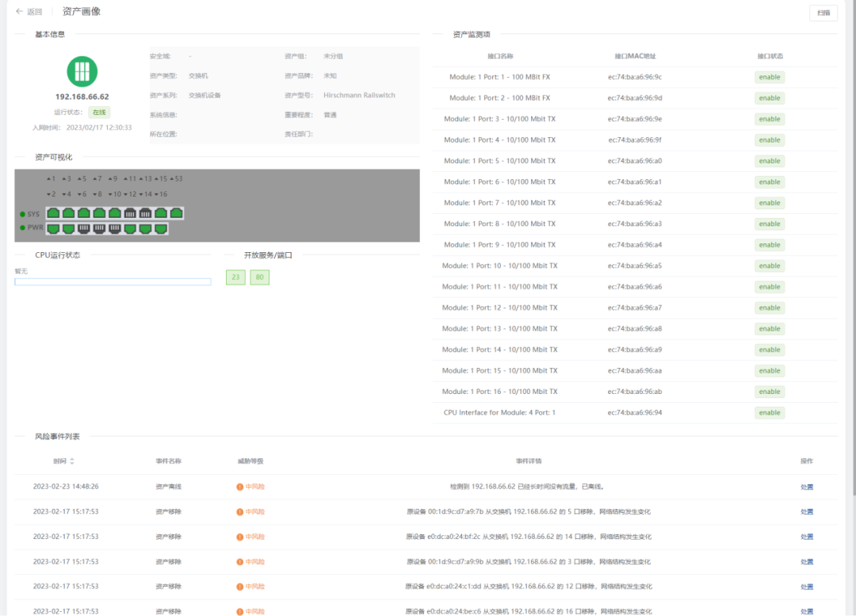Screen dimensions: 856x616
Task: Click the 扫描 button
Action: pos(823,13)
